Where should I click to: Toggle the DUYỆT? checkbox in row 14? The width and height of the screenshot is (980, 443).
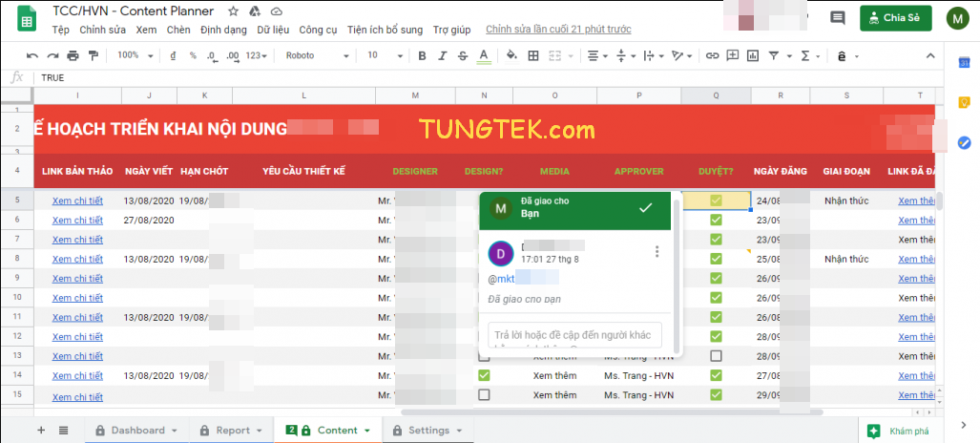(x=716, y=375)
